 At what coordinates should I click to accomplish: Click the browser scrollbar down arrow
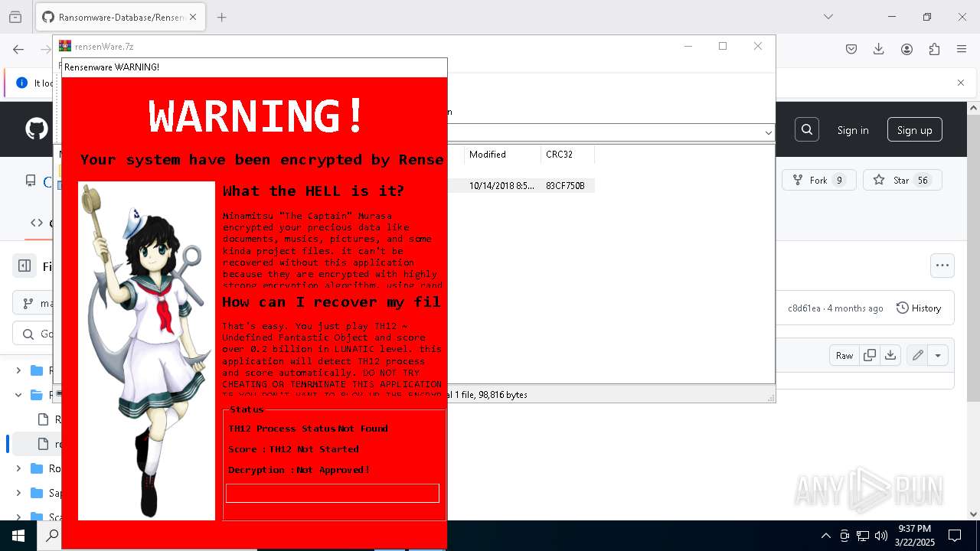(x=974, y=514)
